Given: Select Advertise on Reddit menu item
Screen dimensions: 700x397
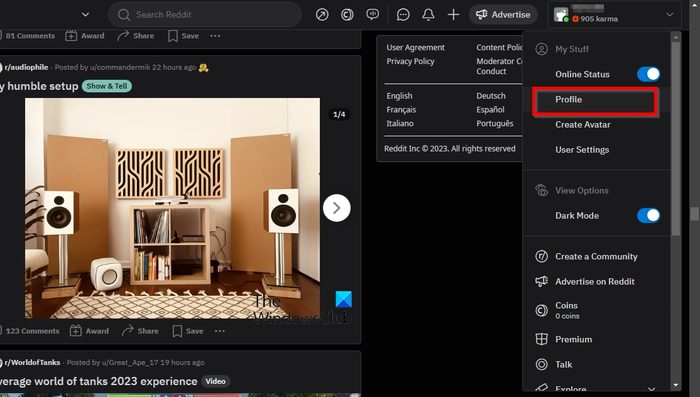Looking at the screenshot, I should point(596,281).
